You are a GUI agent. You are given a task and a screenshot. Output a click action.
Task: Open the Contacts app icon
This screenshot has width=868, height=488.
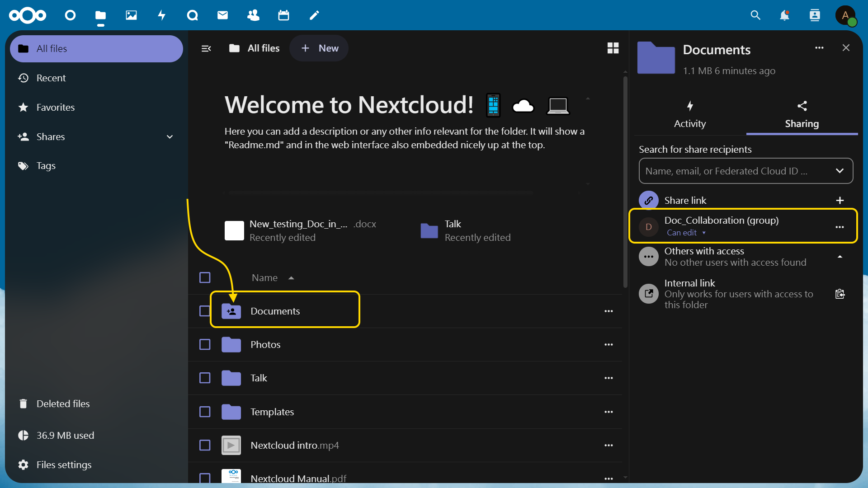pyautogui.click(x=253, y=15)
